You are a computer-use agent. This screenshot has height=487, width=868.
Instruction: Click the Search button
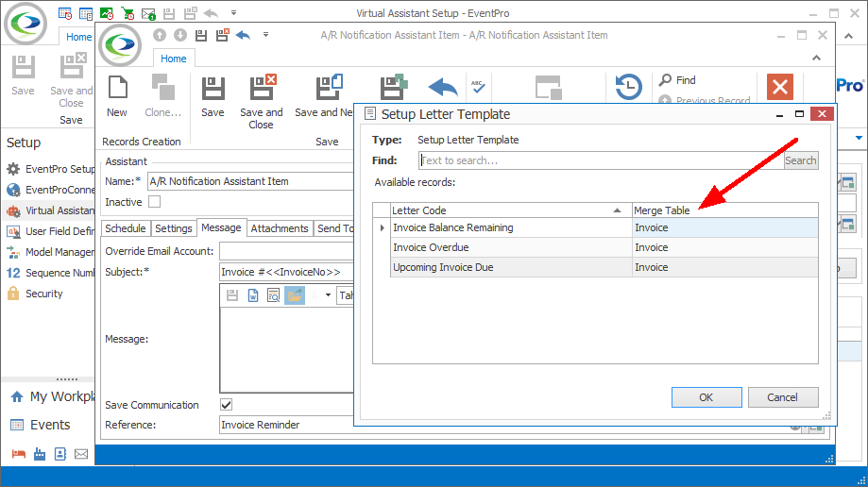[800, 160]
